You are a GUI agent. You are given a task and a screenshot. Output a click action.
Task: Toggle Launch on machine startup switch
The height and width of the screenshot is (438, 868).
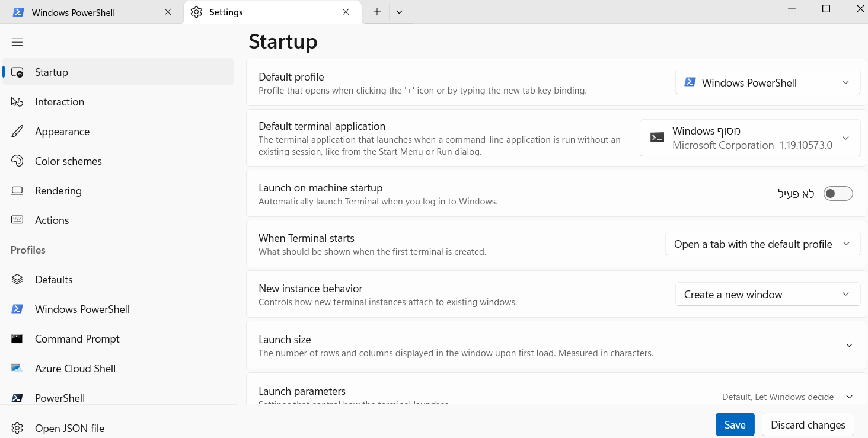[x=838, y=194]
